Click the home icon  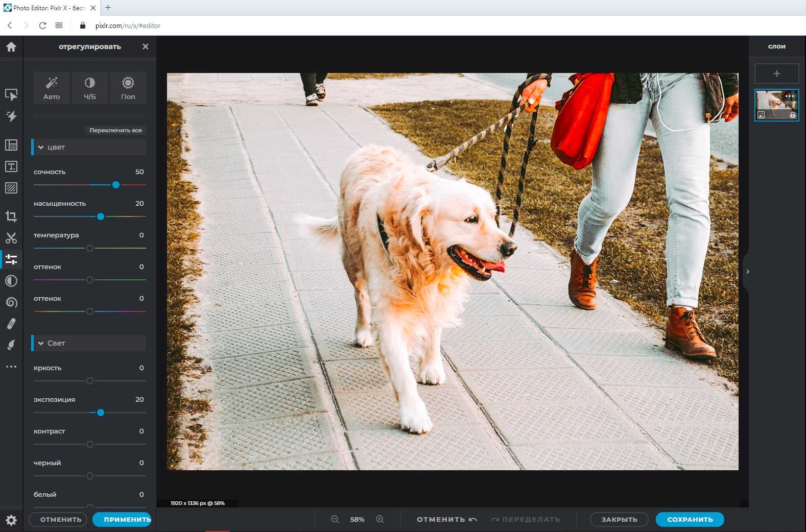tap(11, 47)
